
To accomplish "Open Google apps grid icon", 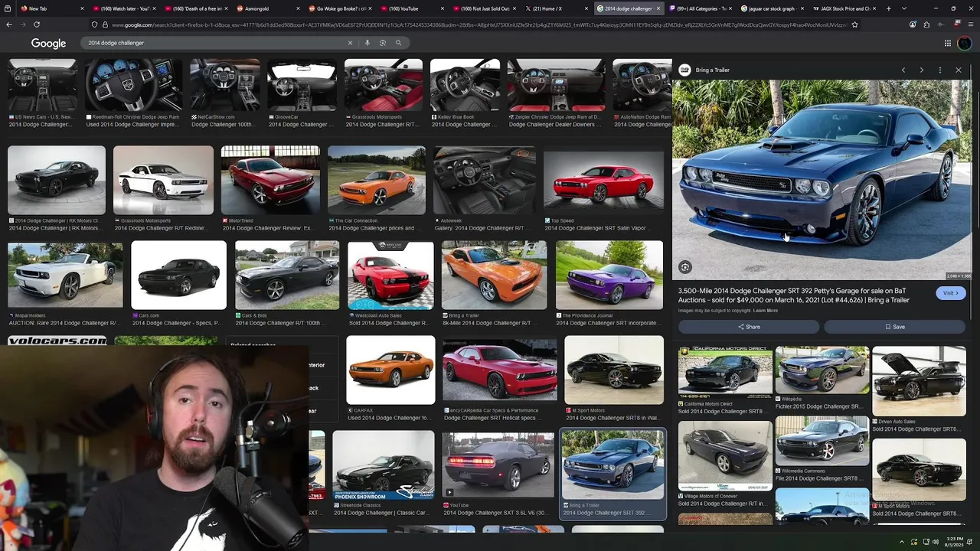I will pos(947,44).
